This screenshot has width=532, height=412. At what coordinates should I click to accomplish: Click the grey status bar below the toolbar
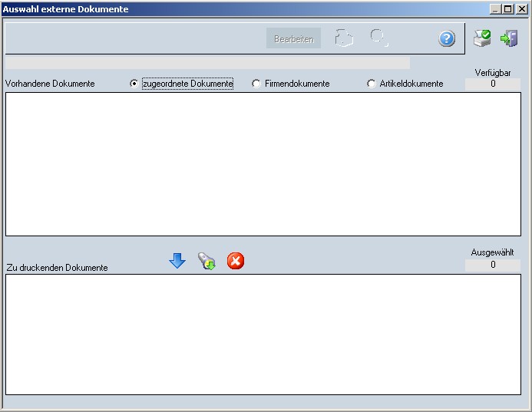[207, 63]
